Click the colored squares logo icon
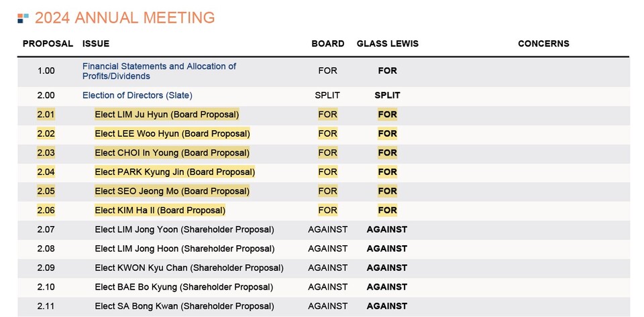Viewport: 644px width, 317px height. click(23, 18)
